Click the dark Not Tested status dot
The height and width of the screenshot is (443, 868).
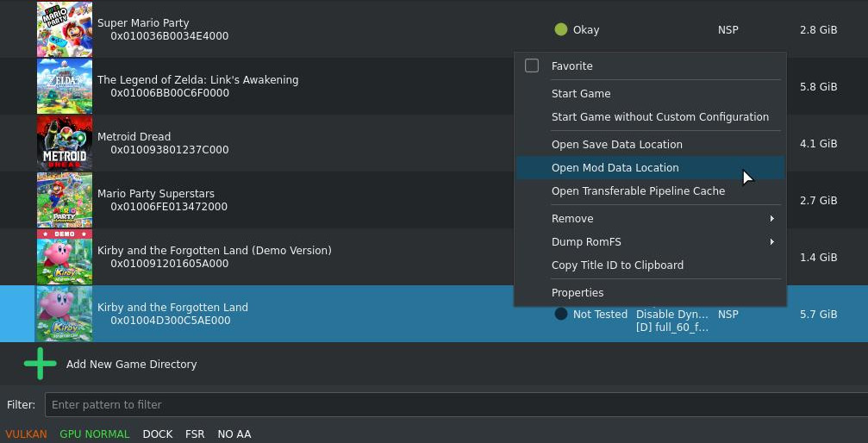(x=561, y=314)
